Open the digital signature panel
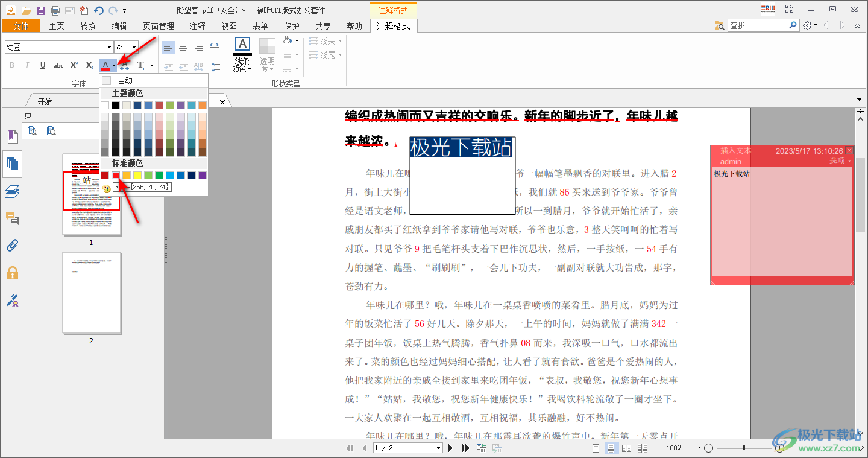This screenshot has width=868, height=458. 13,300
